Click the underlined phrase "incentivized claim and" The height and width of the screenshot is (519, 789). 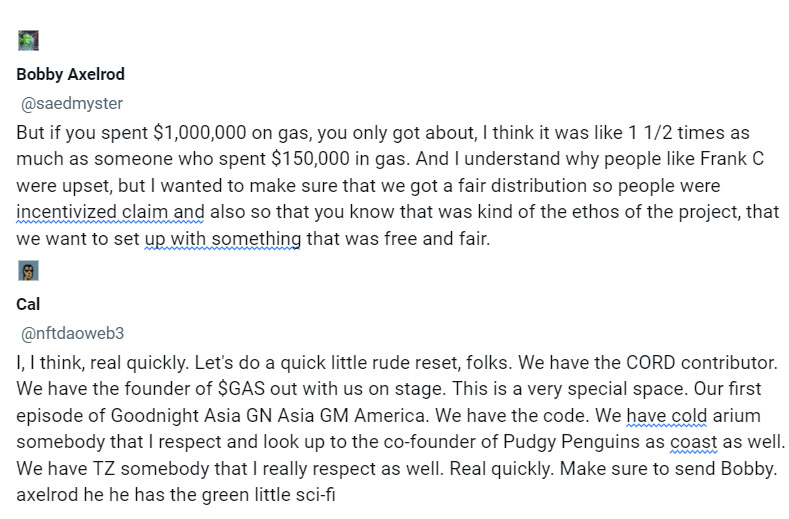pos(110,212)
